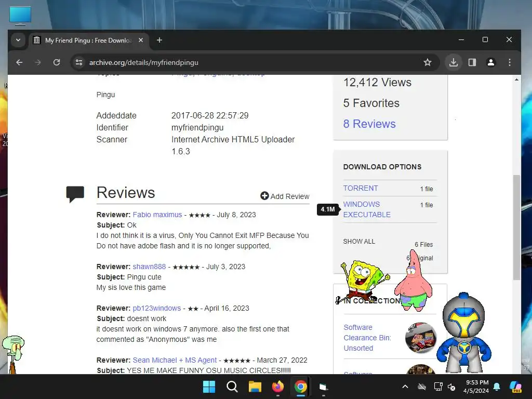Click the blue robot desktop character
Screen dimensions: 532x399
(463, 332)
